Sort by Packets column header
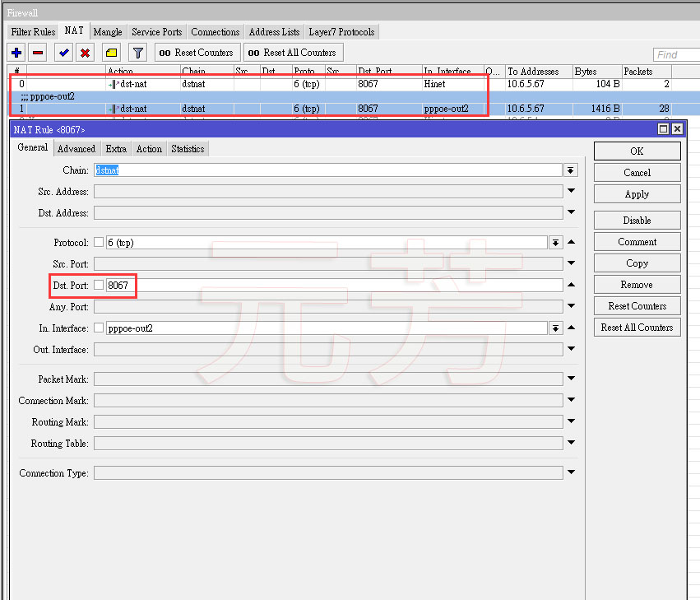The image size is (700, 600). click(647, 72)
